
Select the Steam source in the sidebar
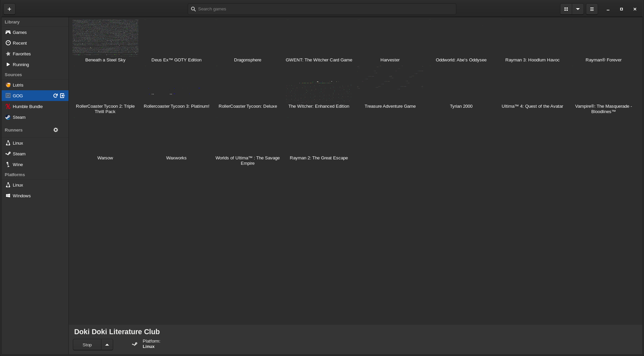point(19,117)
